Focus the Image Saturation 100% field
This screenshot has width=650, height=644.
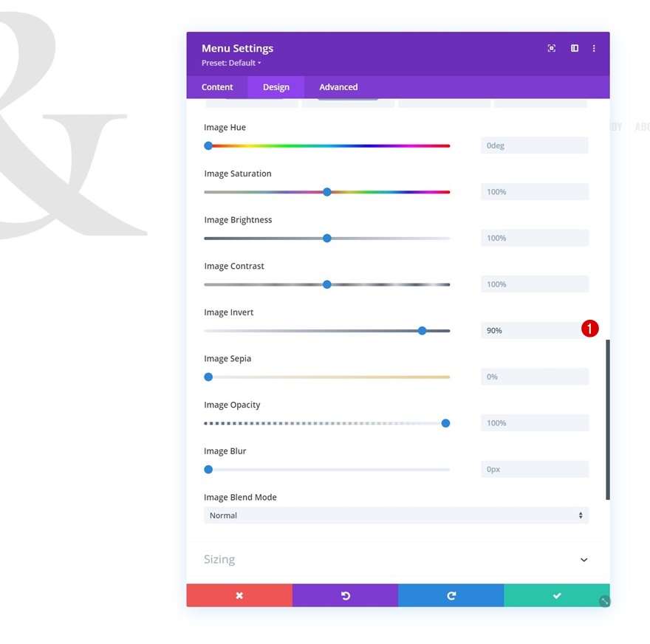tap(534, 192)
